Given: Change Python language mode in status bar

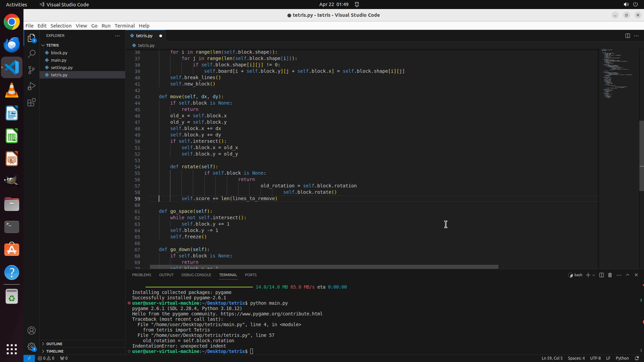Looking at the screenshot, I should [x=622, y=358].
